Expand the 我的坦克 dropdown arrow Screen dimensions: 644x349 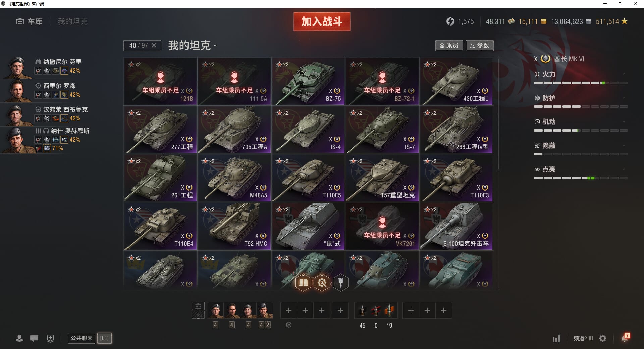(x=215, y=46)
